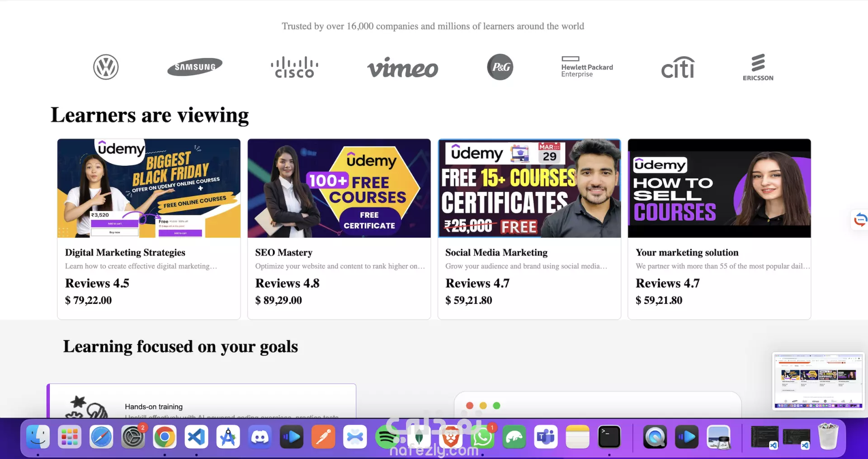Click the 'Learners are viewing' heading
868x459 pixels.
click(x=150, y=115)
